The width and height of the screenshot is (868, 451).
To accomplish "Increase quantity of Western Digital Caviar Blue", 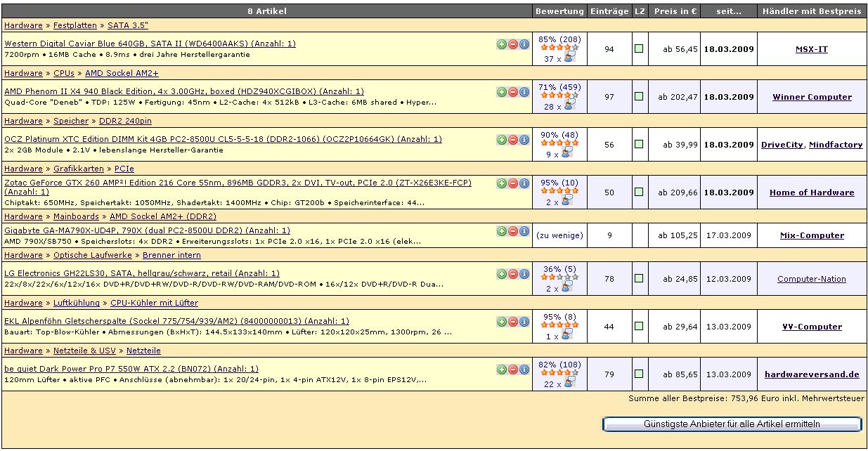I will [501, 44].
